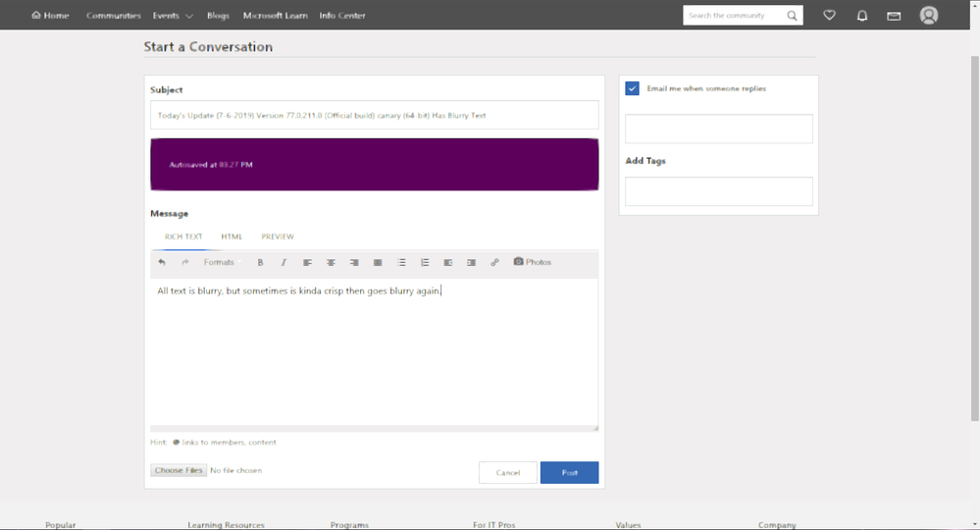980x530 pixels.
Task: Click the Programs footer heading
Action: tap(349, 525)
